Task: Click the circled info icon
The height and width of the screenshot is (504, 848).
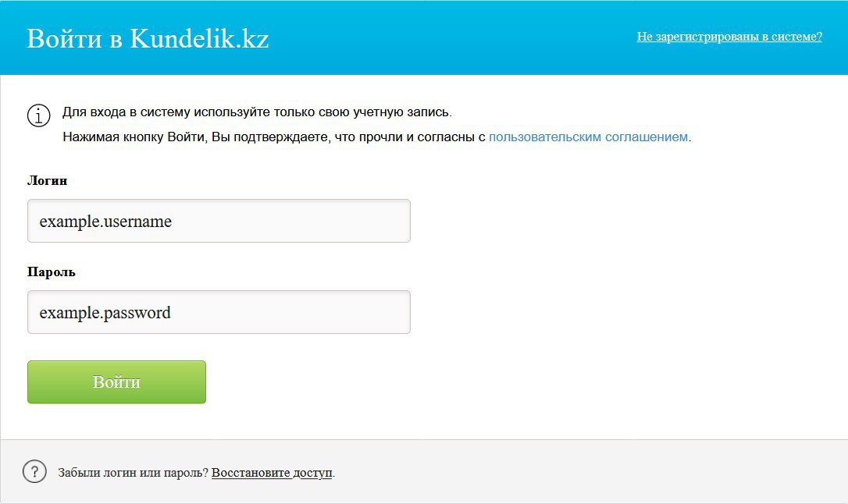Action: click(39, 115)
